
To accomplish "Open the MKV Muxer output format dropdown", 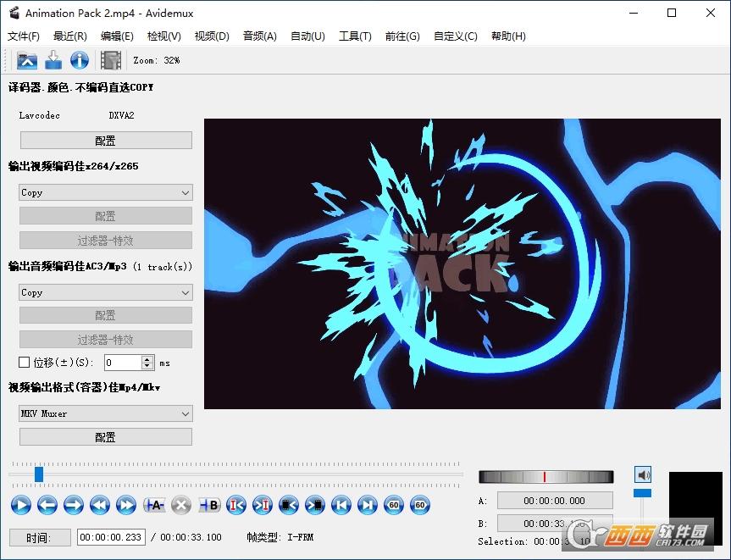I will 106,413.
